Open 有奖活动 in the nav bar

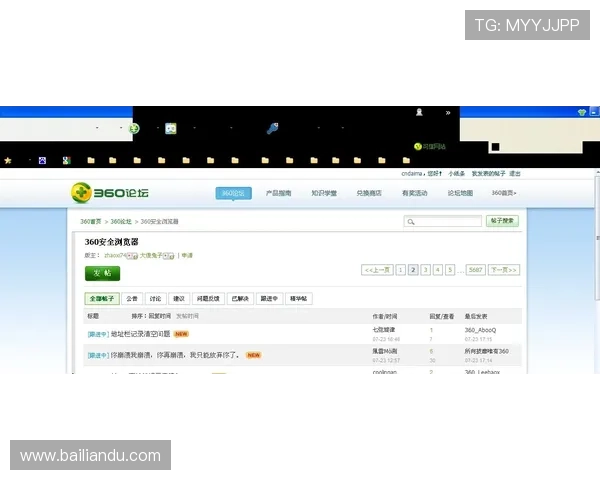pos(414,193)
